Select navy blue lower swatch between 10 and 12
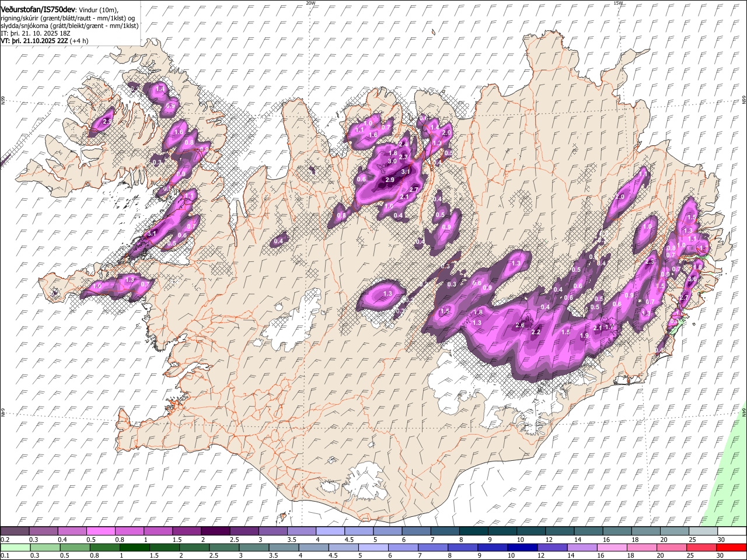 (523, 548)
